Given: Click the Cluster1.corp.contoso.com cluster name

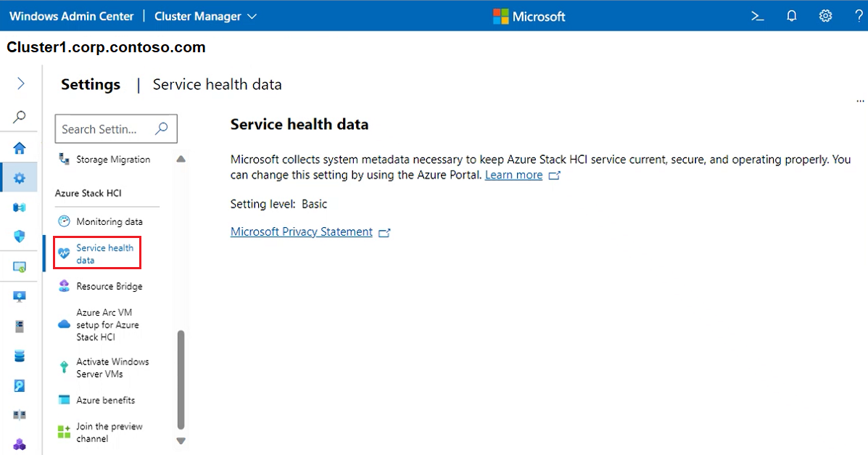Looking at the screenshot, I should point(107,48).
